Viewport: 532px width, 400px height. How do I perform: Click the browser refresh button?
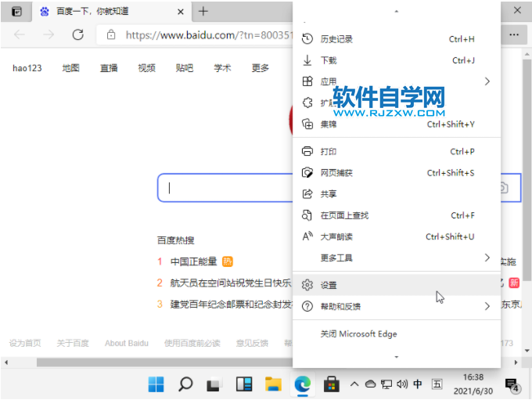(78, 34)
